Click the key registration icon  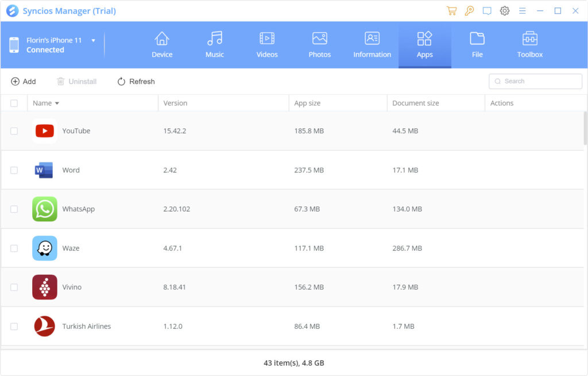click(x=469, y=11)
